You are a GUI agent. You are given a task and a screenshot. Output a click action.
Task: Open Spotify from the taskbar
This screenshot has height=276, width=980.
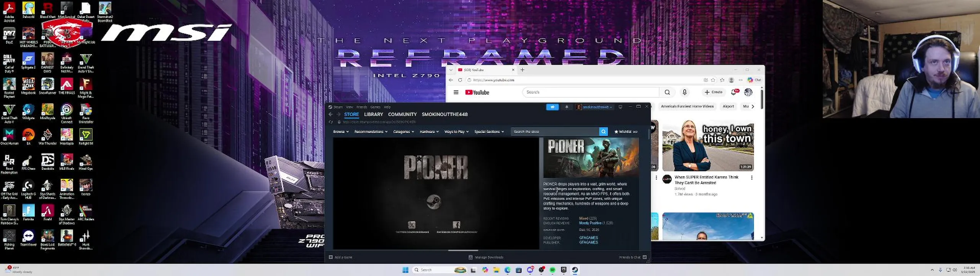pos(552,270)
